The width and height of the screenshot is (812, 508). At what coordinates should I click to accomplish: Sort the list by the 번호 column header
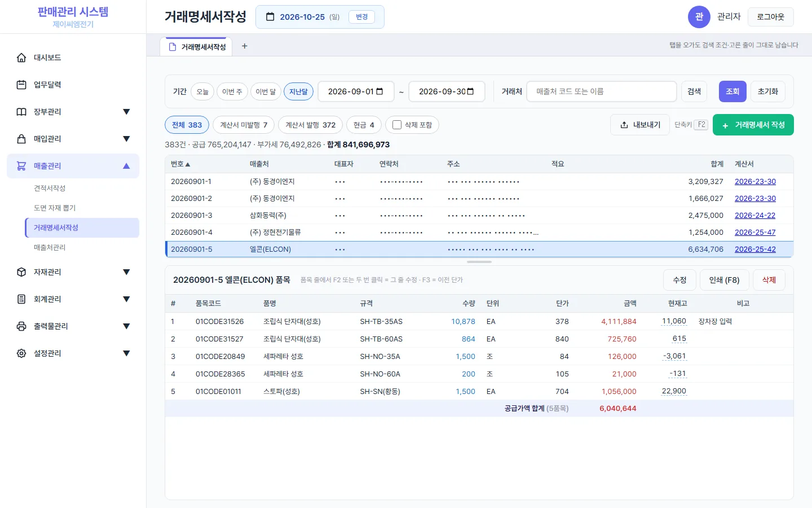(x=180, y=164)
